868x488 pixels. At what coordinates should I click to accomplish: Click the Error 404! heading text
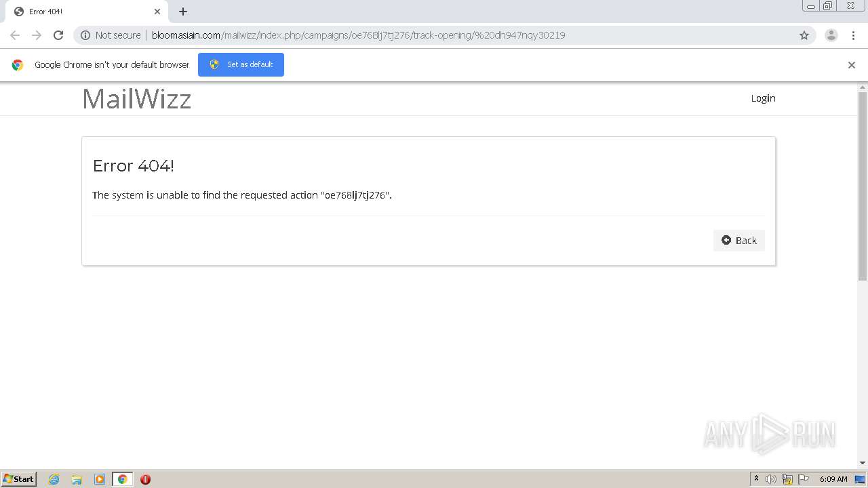pos(134,166)
